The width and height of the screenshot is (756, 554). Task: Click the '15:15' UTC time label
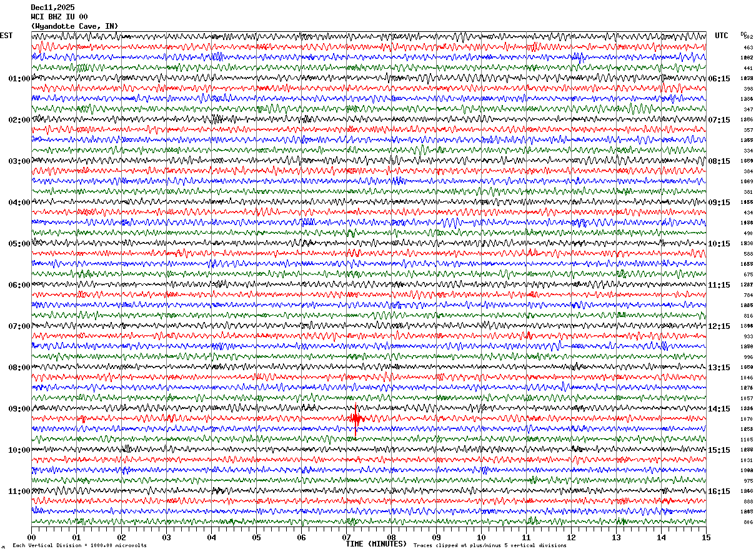click(719, 450)
